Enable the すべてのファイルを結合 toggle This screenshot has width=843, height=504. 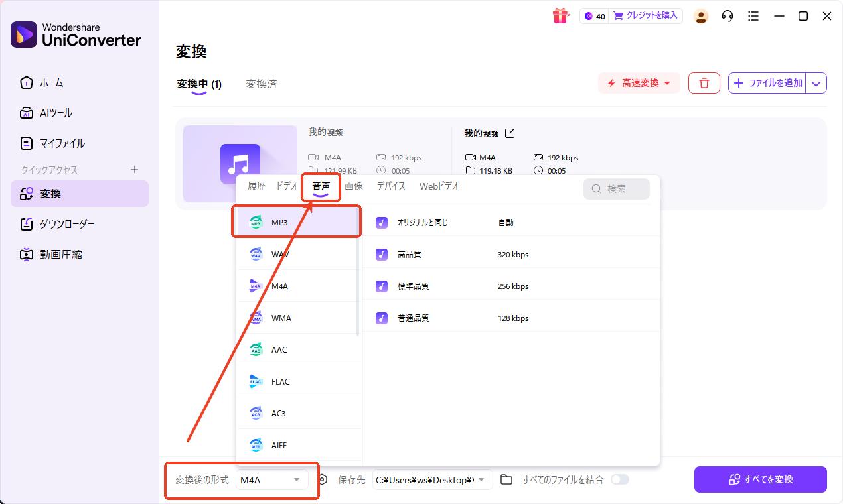(x=620, y=479)
